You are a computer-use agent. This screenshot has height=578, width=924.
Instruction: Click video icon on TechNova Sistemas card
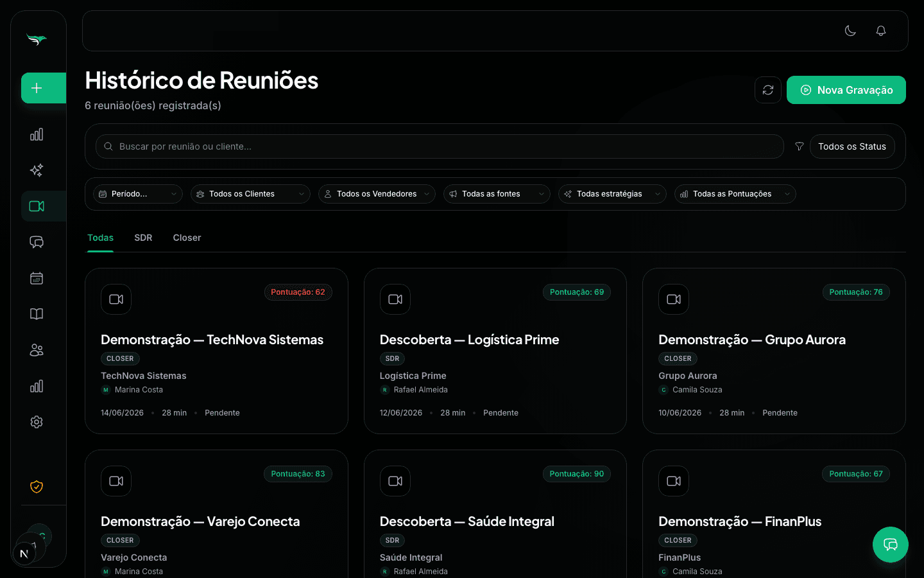pos(116,299)
